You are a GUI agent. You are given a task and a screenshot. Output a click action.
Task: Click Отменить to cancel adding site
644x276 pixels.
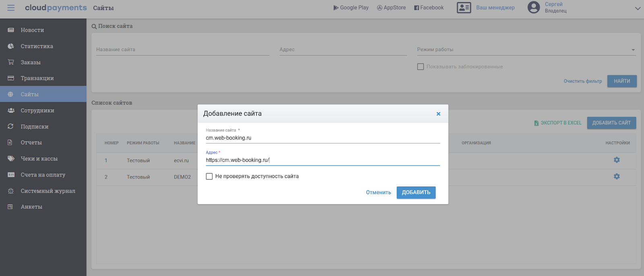coord(378,193)
